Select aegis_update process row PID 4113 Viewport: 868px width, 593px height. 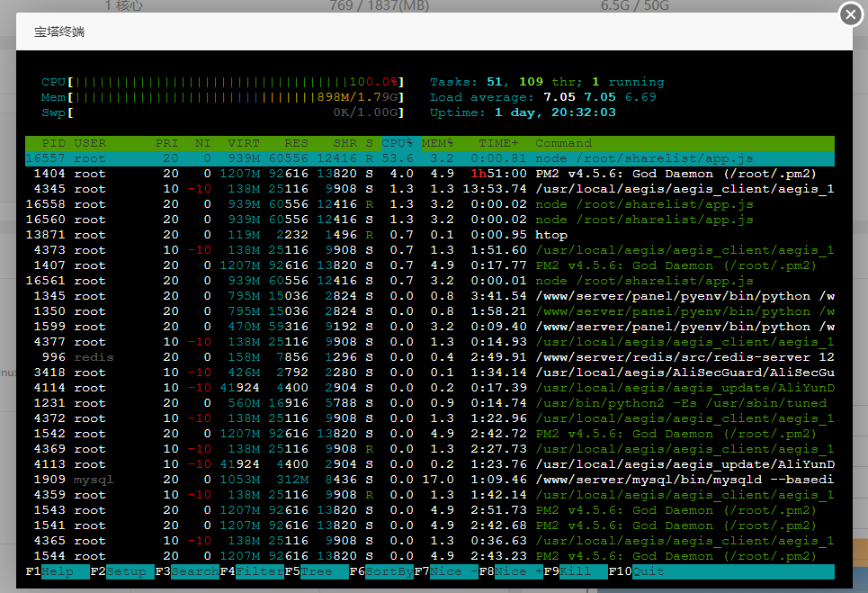point(430,464)
